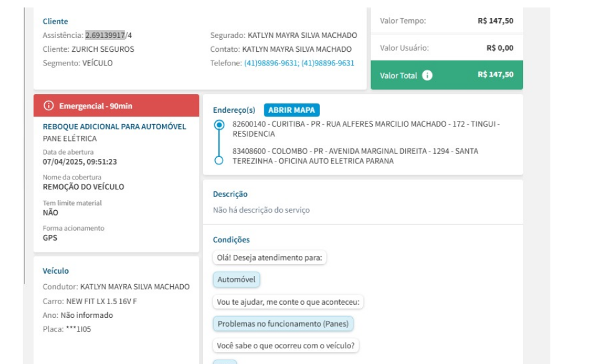Call the second phone number listed
This screenshot has width=609, height=364.
[x=328, y=63]
